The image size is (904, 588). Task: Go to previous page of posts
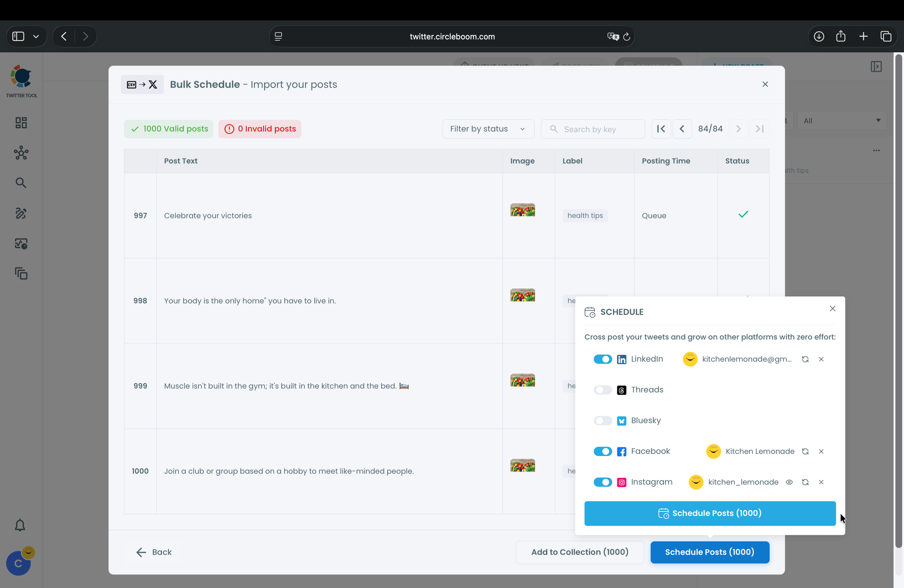[x=682, y=129]
